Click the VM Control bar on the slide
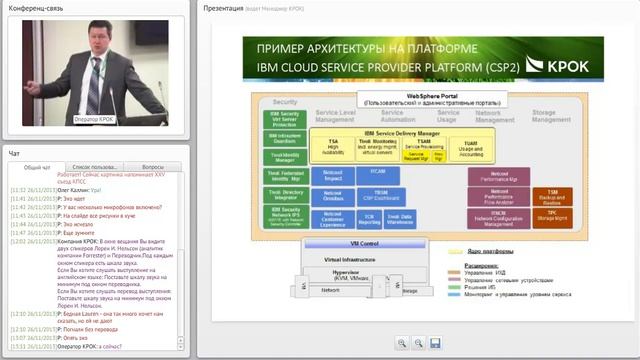 point(364,244)
